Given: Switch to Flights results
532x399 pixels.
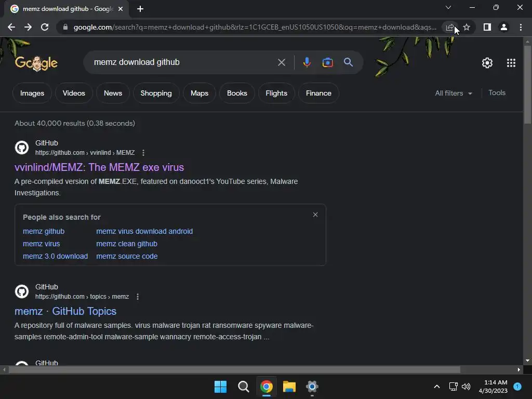Looking at the screenshot, I should coord(276,93).
